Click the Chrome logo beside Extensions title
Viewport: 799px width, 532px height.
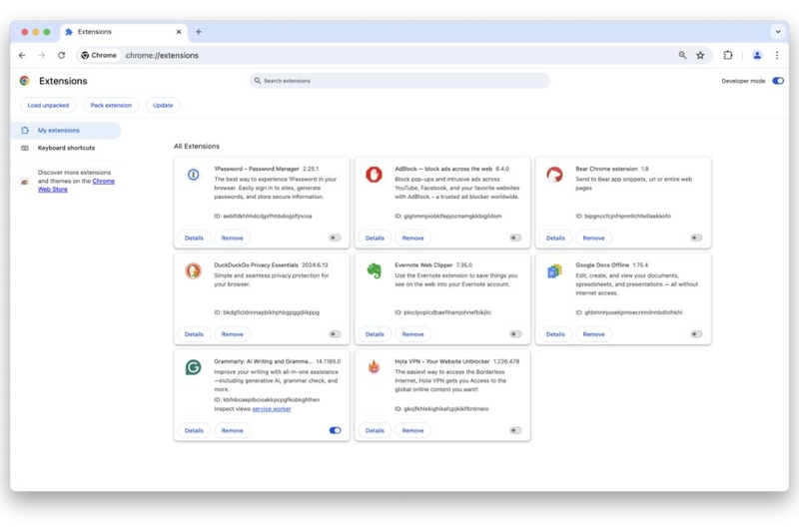24,81
